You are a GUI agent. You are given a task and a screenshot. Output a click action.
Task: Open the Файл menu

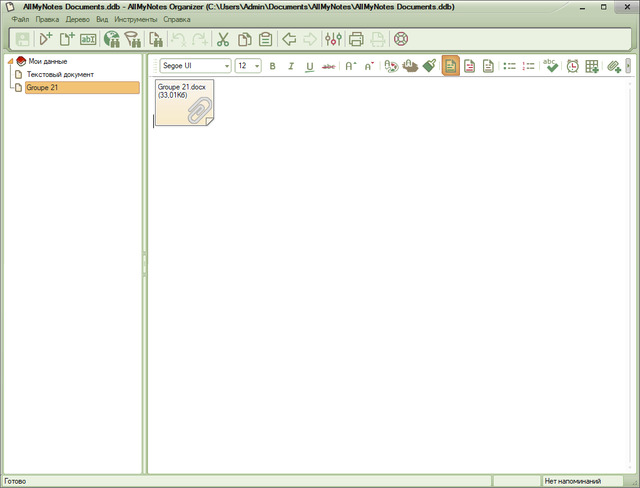pos(20,20)
